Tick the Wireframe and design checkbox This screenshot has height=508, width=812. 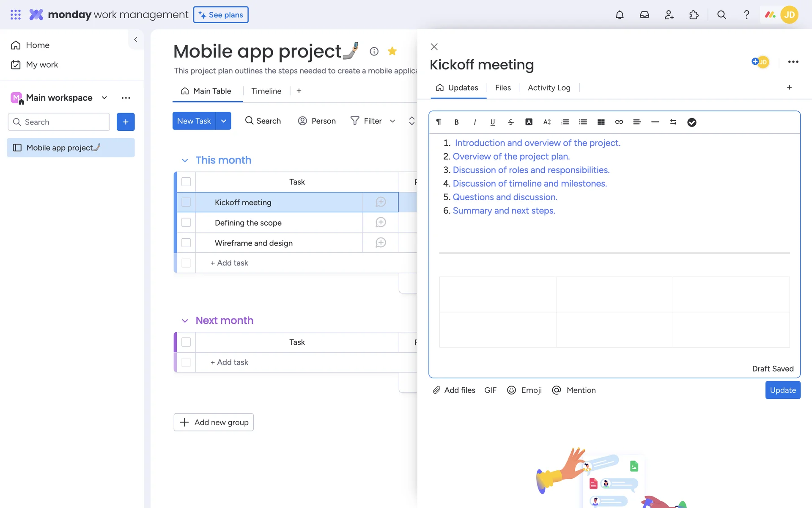pos(186,243)
